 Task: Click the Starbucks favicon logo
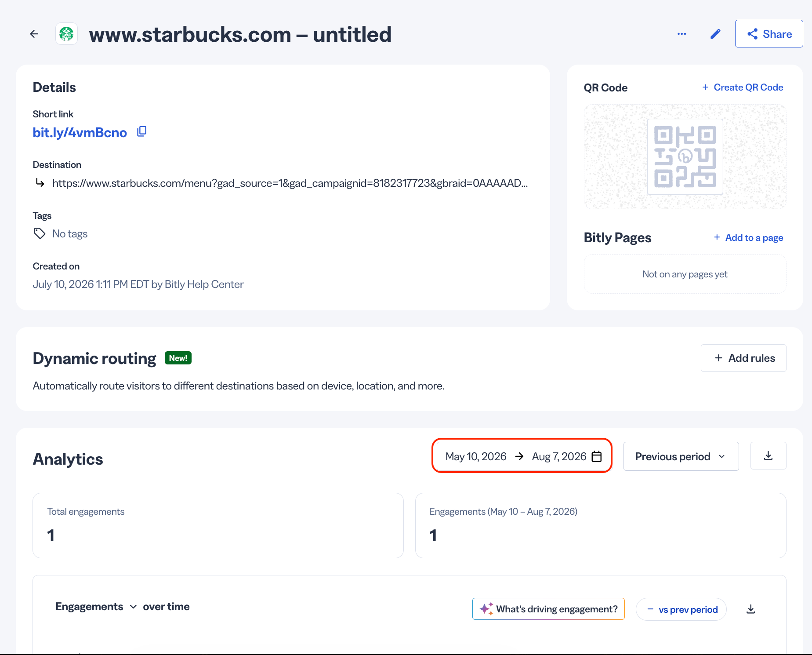pos(67,34)
